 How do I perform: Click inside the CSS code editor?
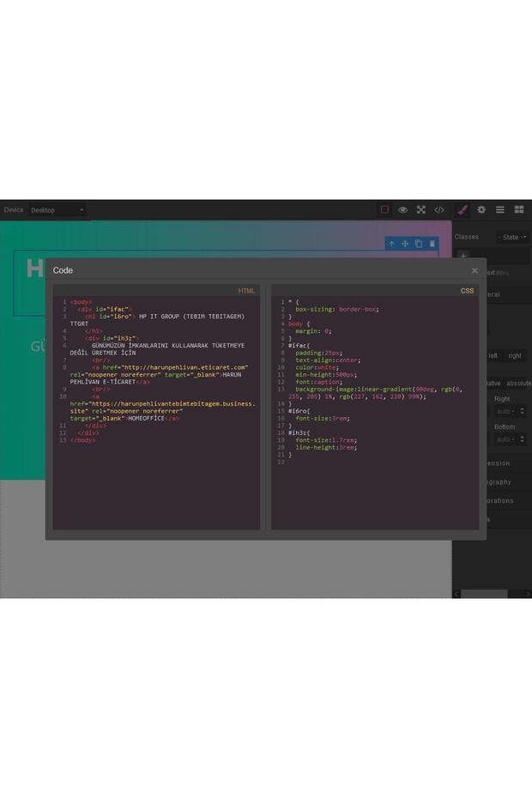coord(375,413)
